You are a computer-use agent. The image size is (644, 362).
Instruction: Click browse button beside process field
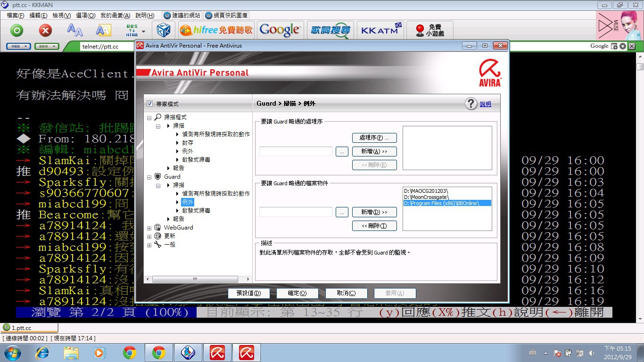(342, 151)
